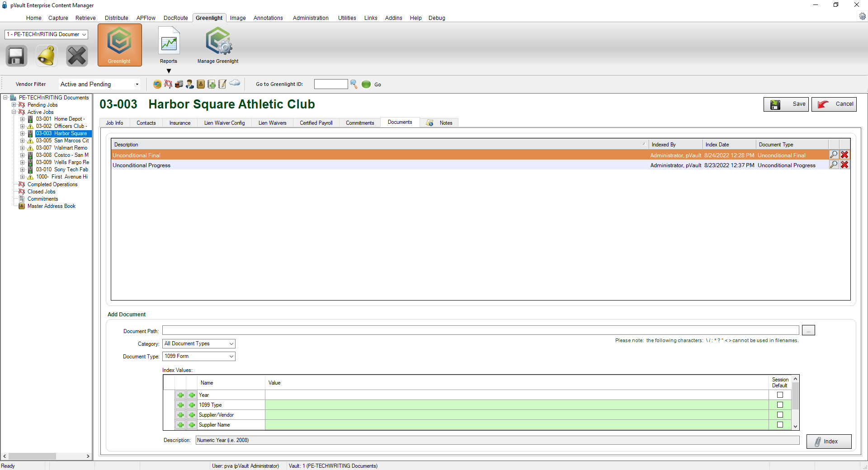Open the Category All Document Types dropdown
868x470 pixels.
(199, 343)
